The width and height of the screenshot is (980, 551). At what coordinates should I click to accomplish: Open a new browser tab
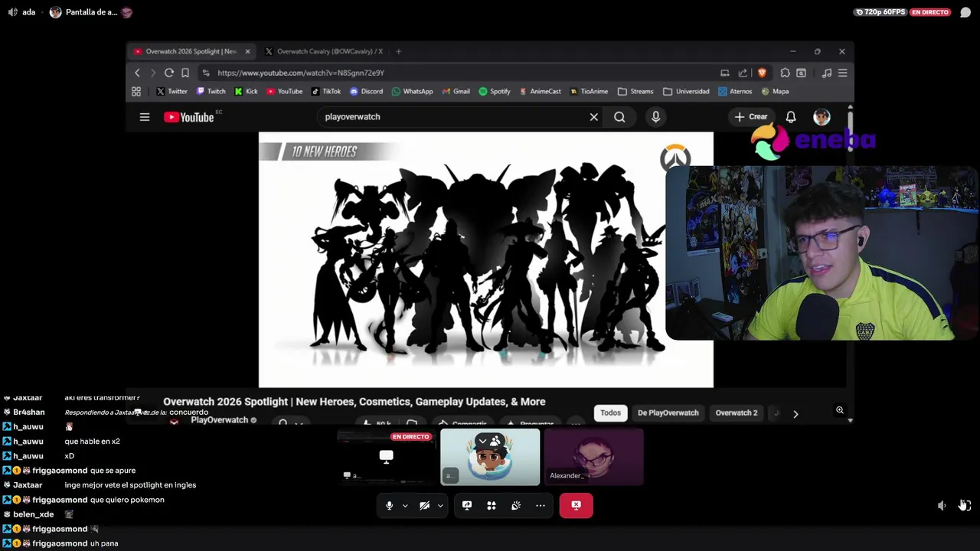pyautogui.click(x=398, y=51)
